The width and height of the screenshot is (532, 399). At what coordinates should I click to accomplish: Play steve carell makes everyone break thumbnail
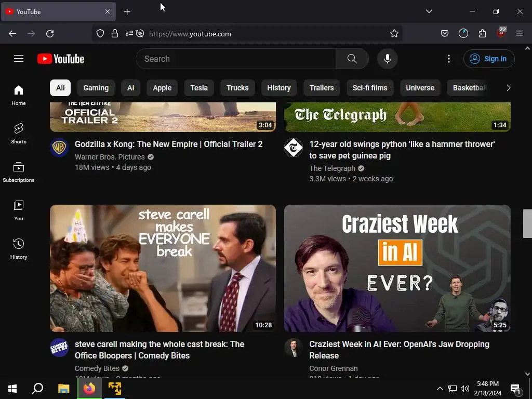(163, 268)
